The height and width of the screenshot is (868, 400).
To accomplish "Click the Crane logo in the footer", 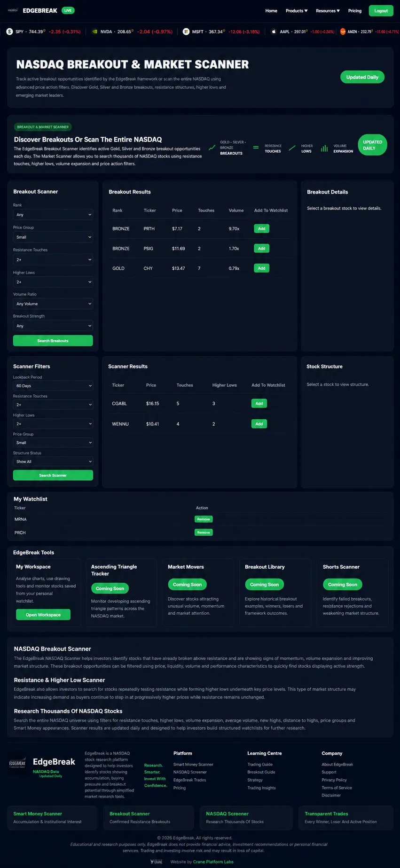I will point(157,862).
